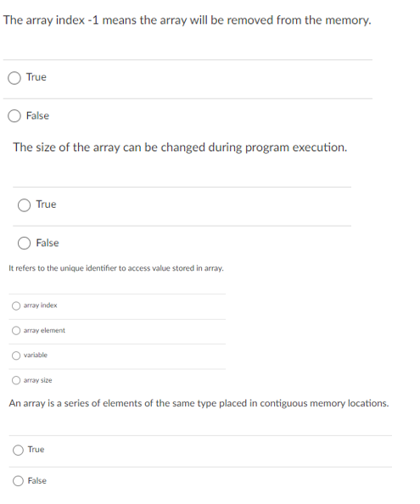Image resolution: width=420 pixels, height=504 pixels.
Task: Choose False radio for array size changeable question
Action: tap(24, 244)
